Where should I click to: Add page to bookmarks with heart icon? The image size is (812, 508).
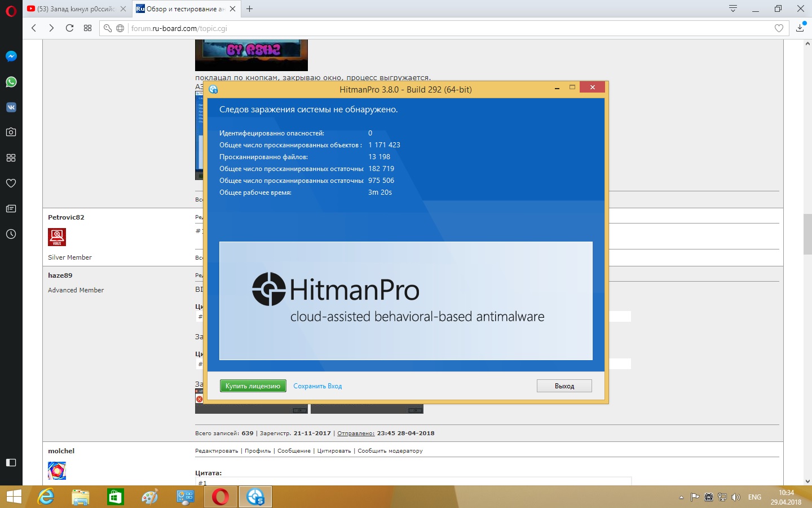tap(779, 28)
